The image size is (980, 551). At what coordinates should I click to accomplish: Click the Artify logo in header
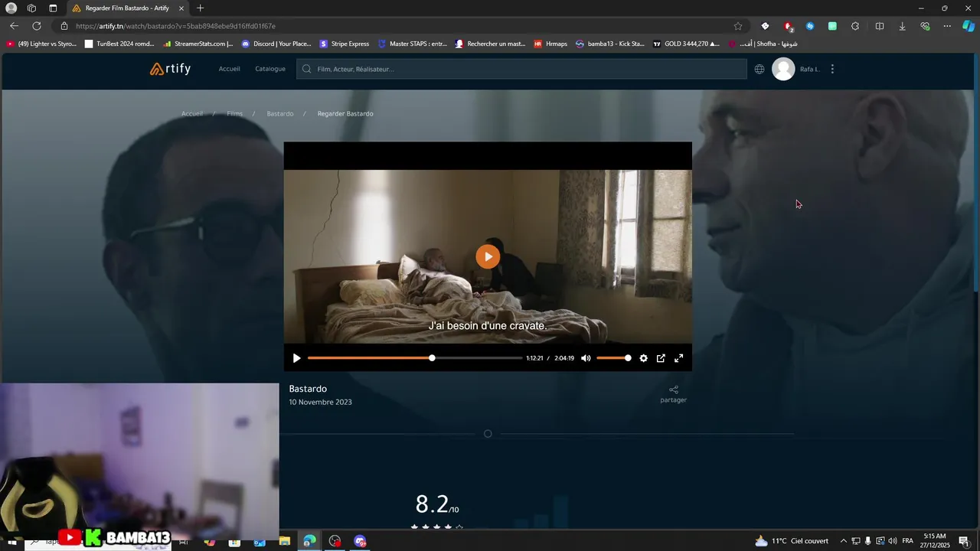pos(170,69)
